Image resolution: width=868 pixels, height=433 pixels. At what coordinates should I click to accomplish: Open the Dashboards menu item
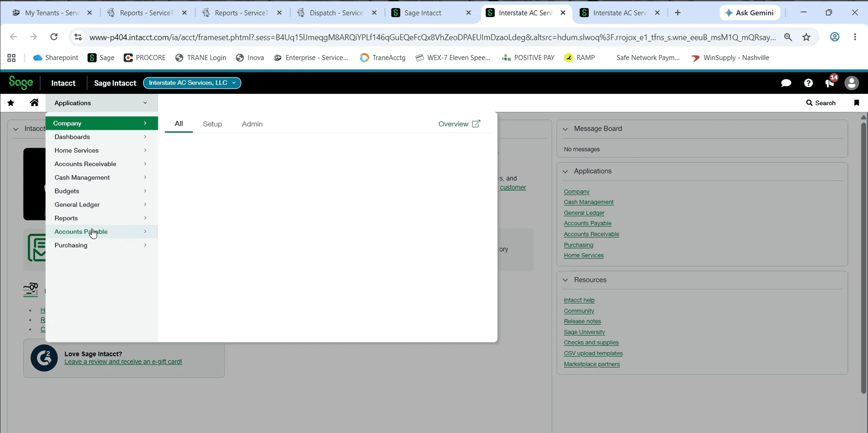click(102, 137)
